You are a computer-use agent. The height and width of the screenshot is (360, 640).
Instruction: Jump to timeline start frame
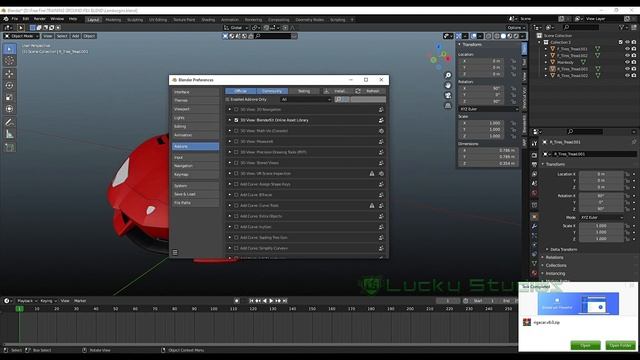(251, 301)
